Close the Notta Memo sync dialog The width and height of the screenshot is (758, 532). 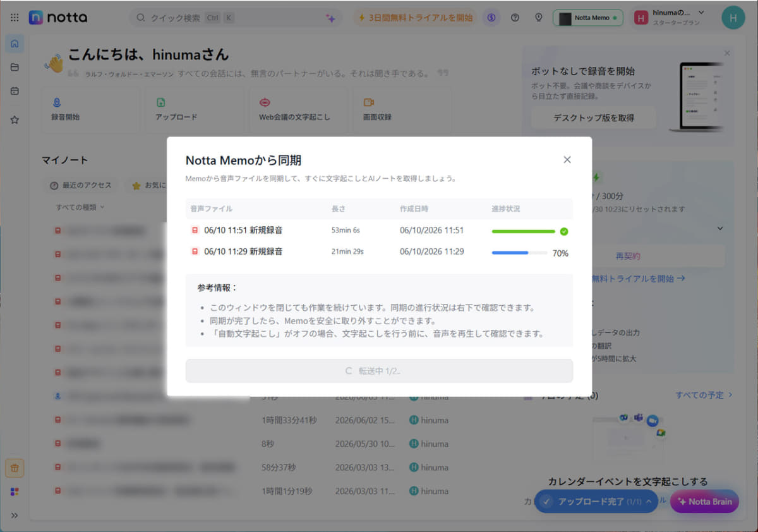tap(567, 160)
